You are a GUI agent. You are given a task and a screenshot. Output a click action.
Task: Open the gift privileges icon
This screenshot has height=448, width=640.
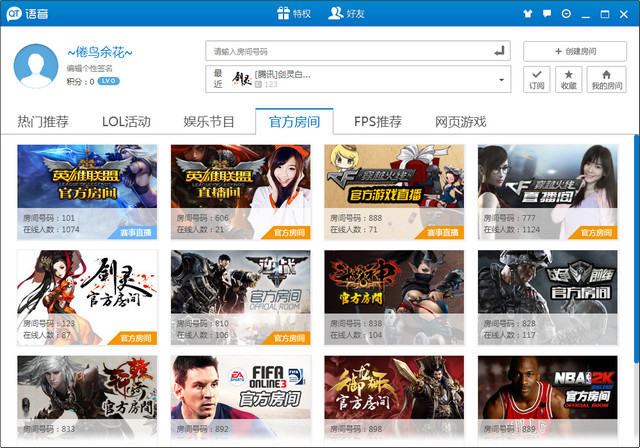[283, 13]
